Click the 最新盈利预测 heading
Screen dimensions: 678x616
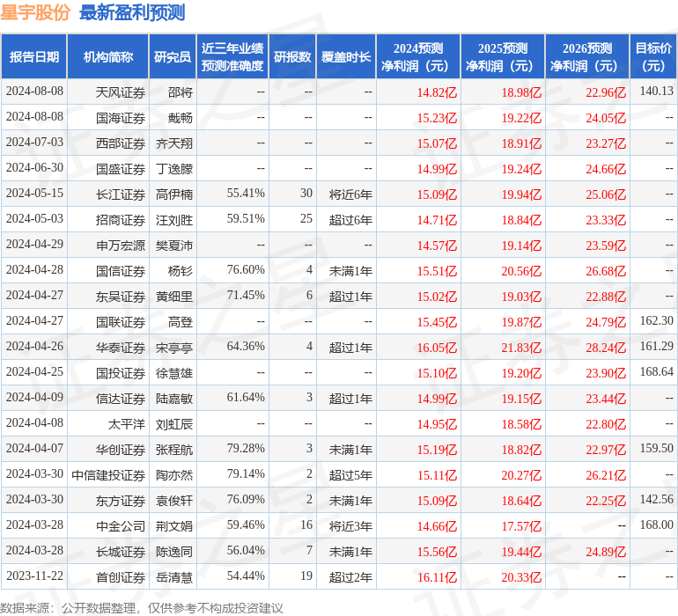pyautogui.click(x=132, y=12)
